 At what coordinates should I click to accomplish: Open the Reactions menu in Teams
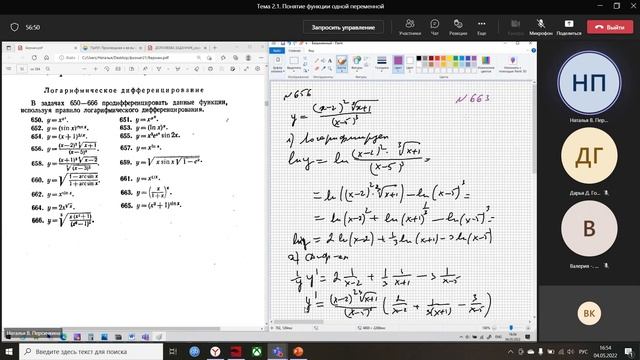[458, 27]
